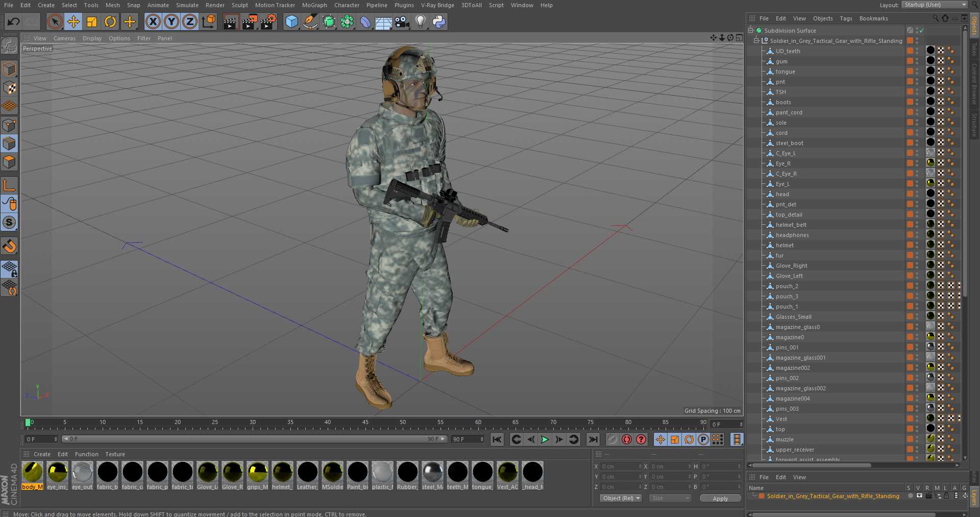Open the Spline pen tool

(310, 21)
